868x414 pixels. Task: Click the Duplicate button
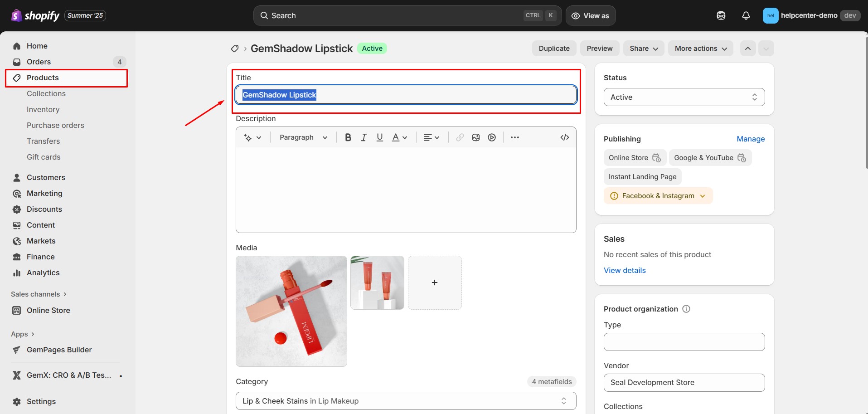[554, 49]
